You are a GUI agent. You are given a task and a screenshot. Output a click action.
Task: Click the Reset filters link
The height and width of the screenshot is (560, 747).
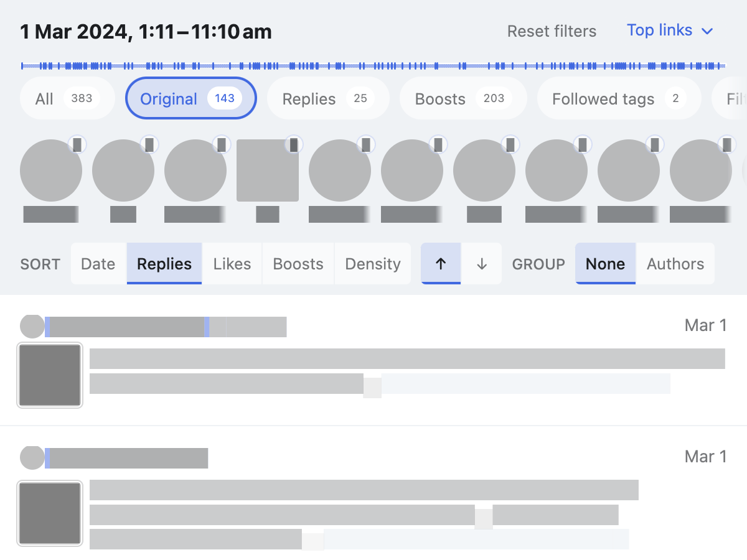(552, 31)
